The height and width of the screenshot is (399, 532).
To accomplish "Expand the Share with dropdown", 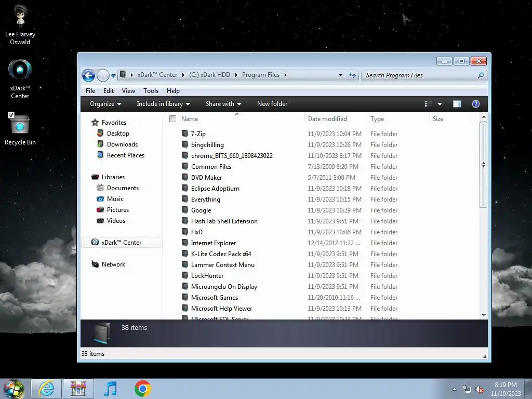I will [223, 104].
